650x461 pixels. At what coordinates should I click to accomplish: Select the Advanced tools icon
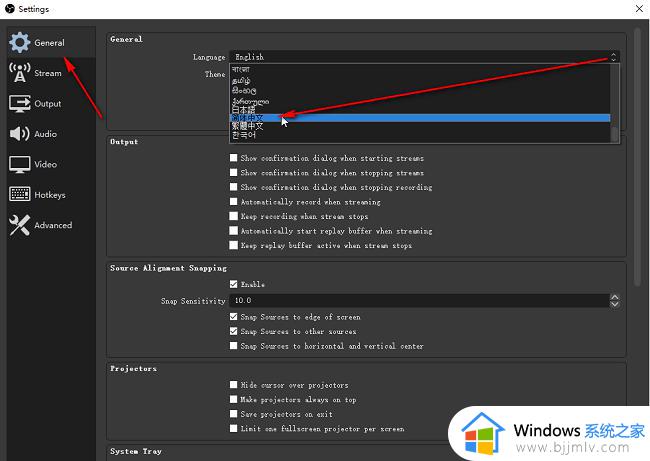pos(19,225)
